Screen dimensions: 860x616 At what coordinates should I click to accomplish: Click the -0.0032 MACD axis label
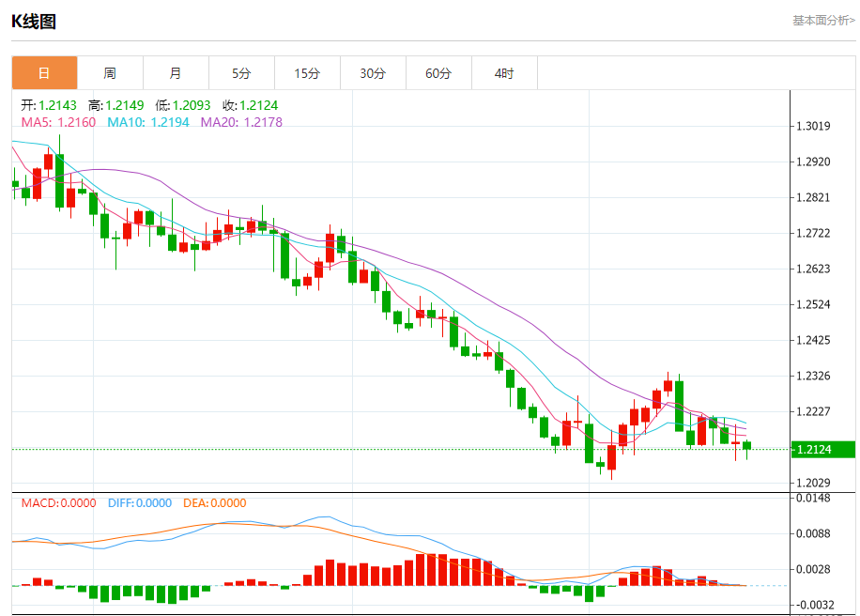pos(815,605)
